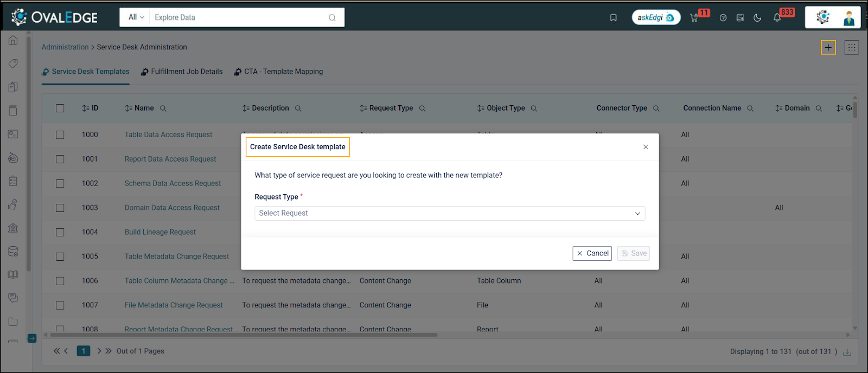Viewport: 868px width, 373px height.
Task: Select the checkbox for row 1003
Action: click(x=60, y=208)
